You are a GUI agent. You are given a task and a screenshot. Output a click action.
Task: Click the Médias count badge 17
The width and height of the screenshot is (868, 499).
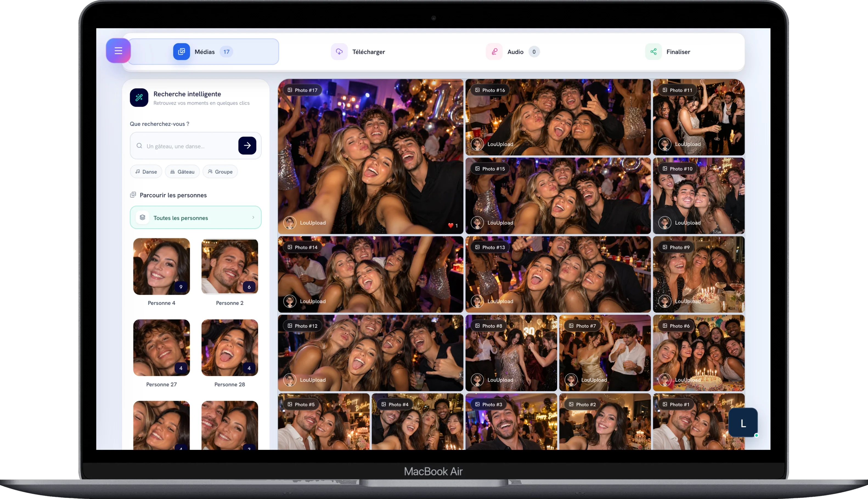226,52
